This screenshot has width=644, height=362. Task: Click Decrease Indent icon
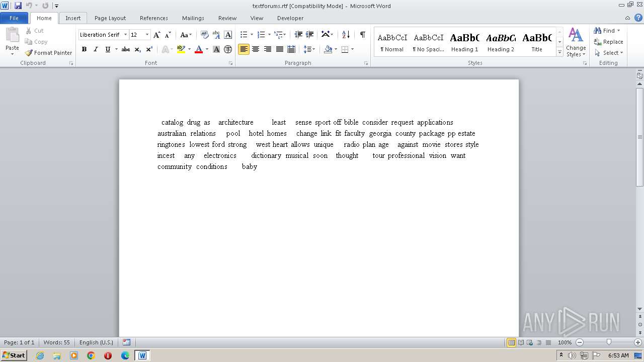pos(298,35)
